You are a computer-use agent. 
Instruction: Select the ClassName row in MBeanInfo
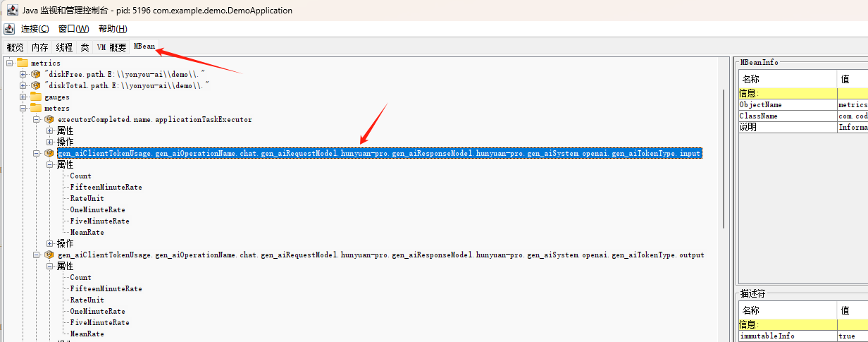pos(803,116)
